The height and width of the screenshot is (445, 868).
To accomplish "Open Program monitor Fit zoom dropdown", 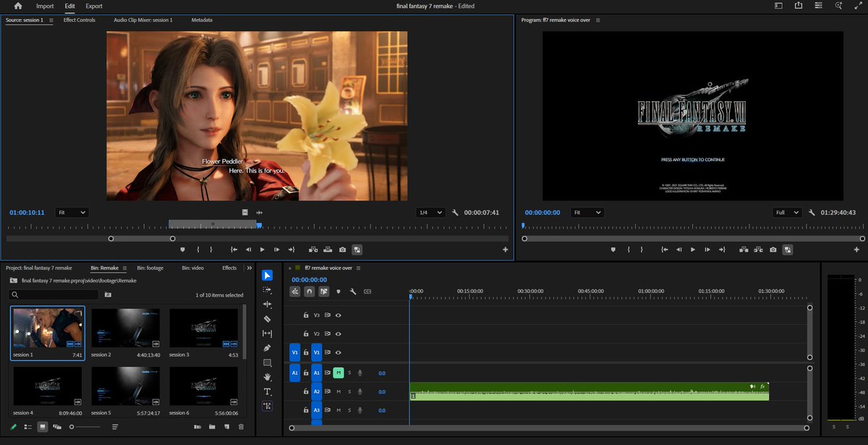I will click(x=587, y=213).
